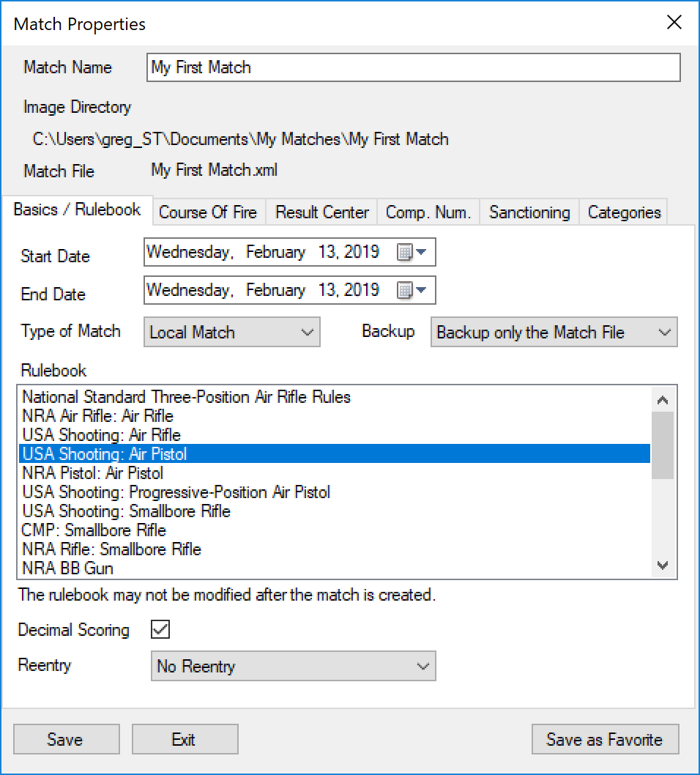
Task: Choose USA Shooting: Smallbore Rifle rulebook
Action: 127,511
